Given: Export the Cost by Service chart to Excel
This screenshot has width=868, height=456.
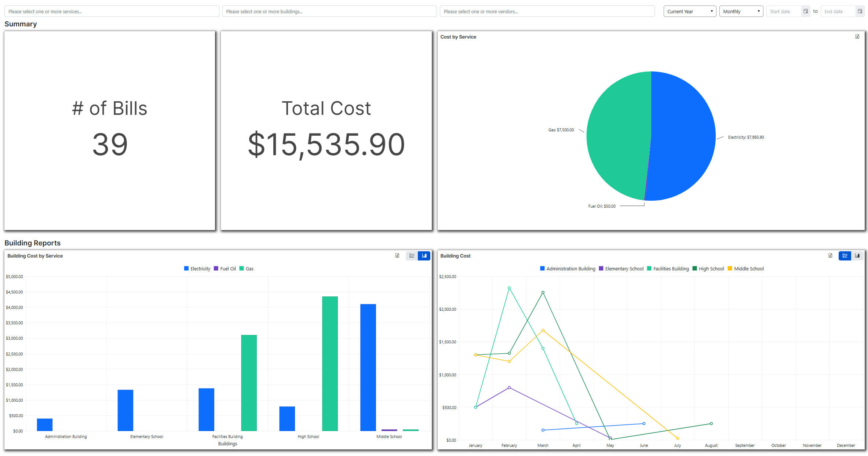Looking at the screenshot, I should (x=857, y=36).
